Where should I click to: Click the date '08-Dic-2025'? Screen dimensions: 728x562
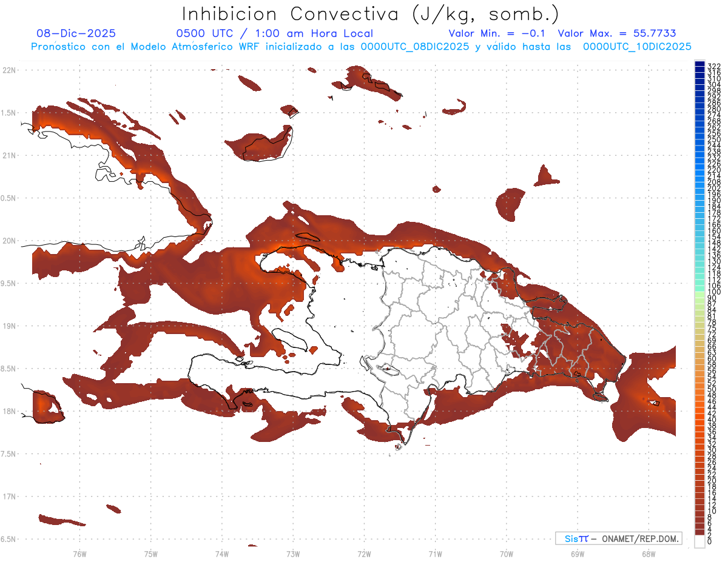click(76, 34)
